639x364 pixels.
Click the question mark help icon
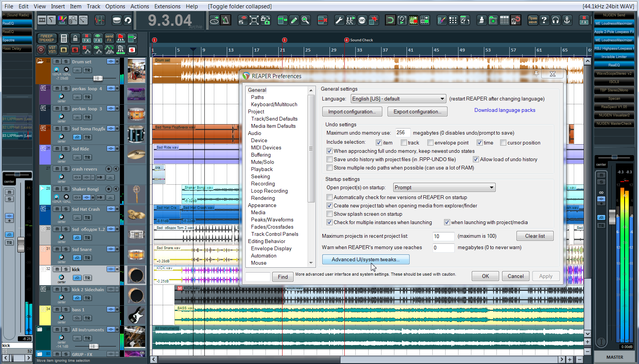point(544,20)
